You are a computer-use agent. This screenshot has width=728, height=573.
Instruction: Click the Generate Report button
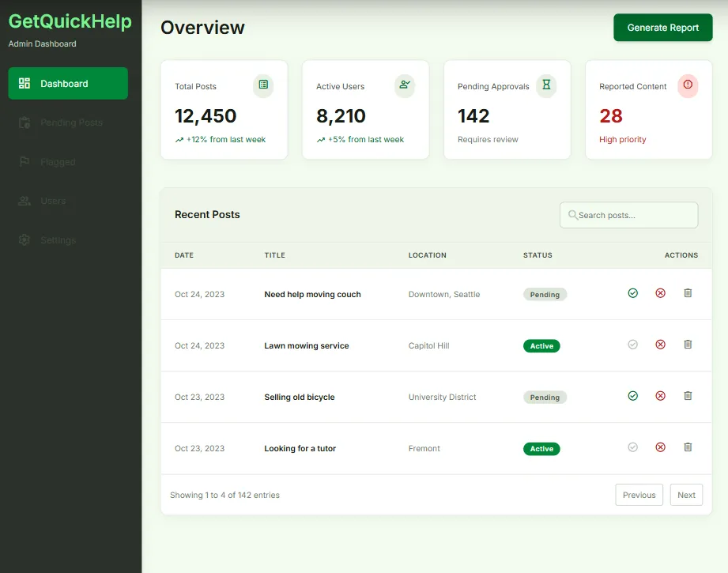point(662,28)
